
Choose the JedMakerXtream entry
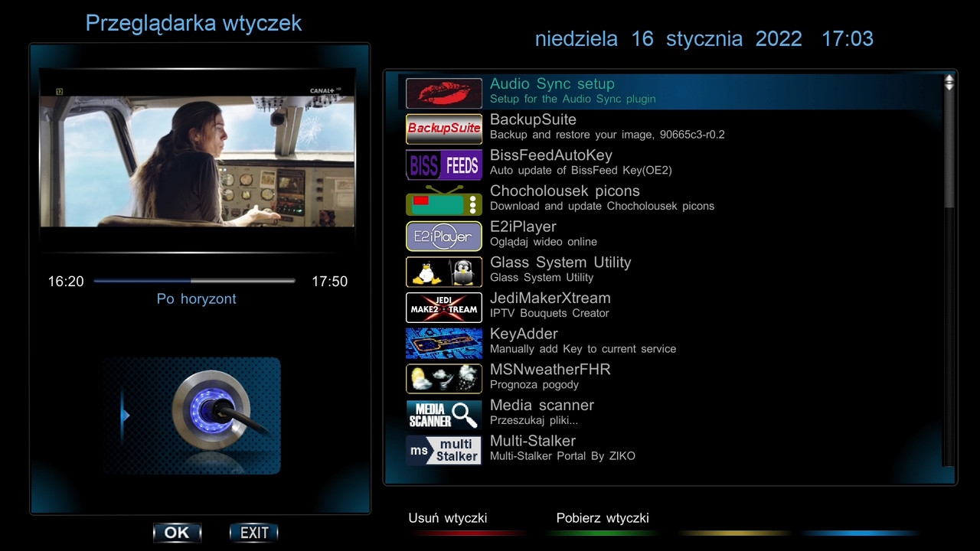tap(670, 305)
